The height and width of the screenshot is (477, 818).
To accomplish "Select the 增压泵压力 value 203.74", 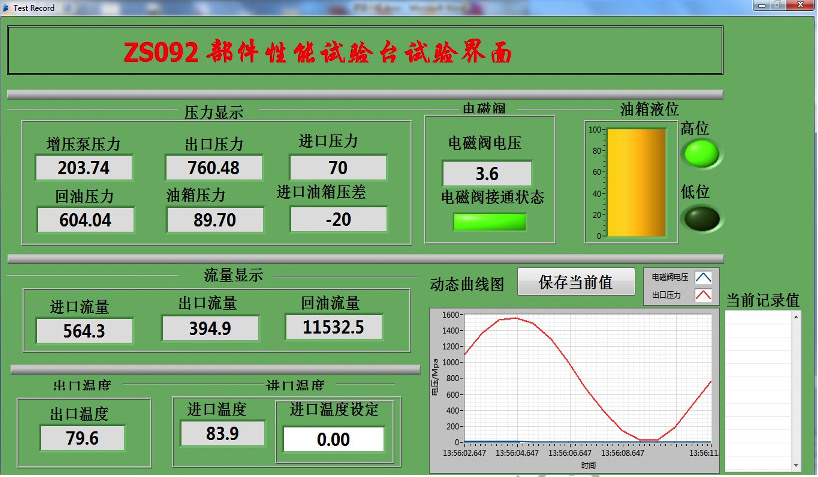I will 85,167.
